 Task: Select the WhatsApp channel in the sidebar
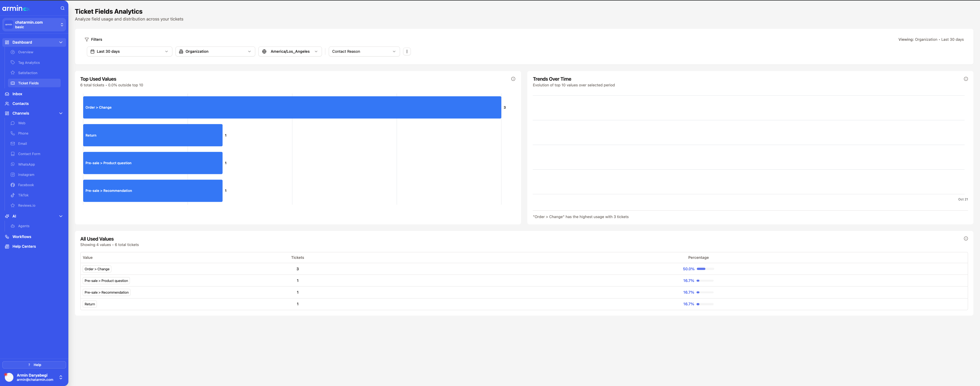(26, 164)
